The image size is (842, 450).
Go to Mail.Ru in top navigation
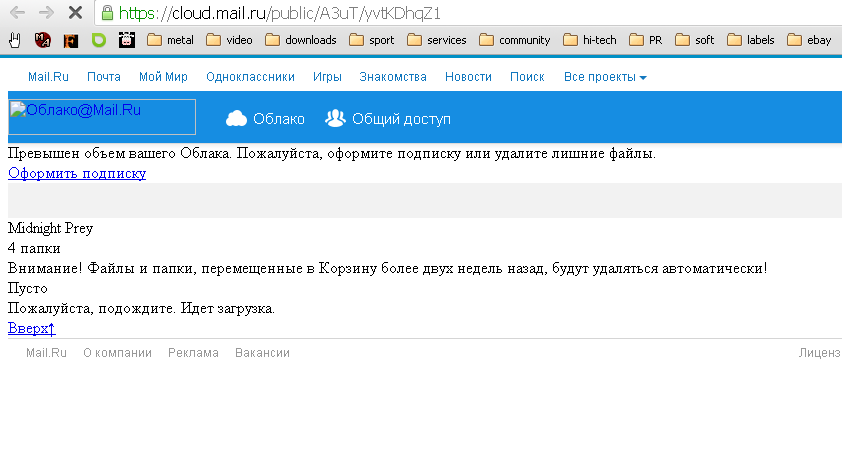click(48, 77)
